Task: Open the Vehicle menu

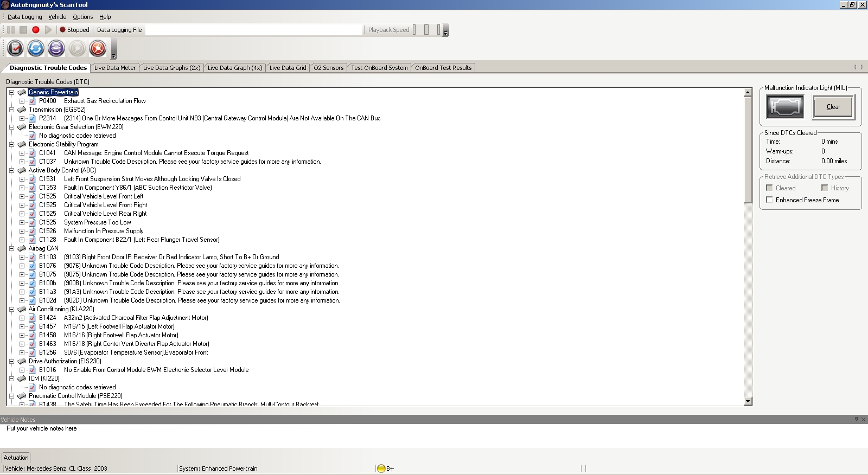Action: [57, 17]
